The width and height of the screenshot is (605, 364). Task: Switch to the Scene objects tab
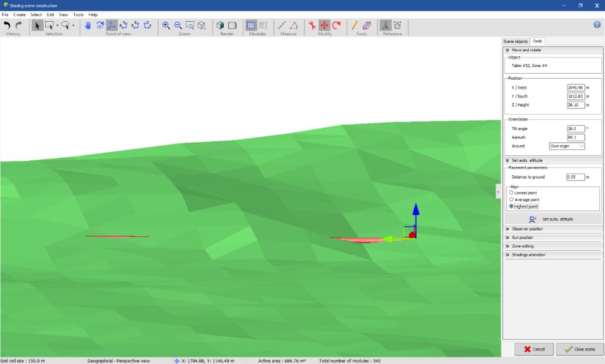[x=515, y=41]
